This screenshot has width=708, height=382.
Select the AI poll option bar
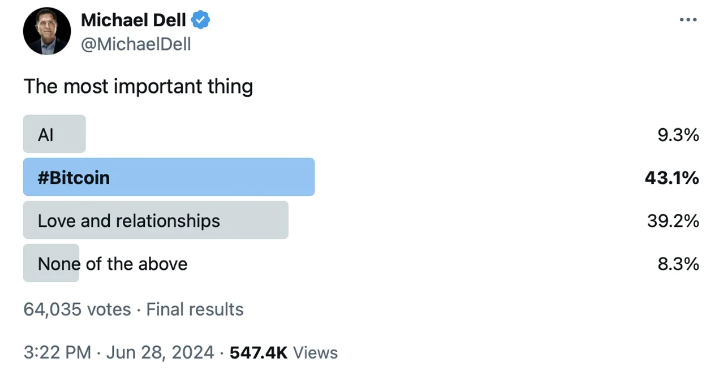pos(54,134)
